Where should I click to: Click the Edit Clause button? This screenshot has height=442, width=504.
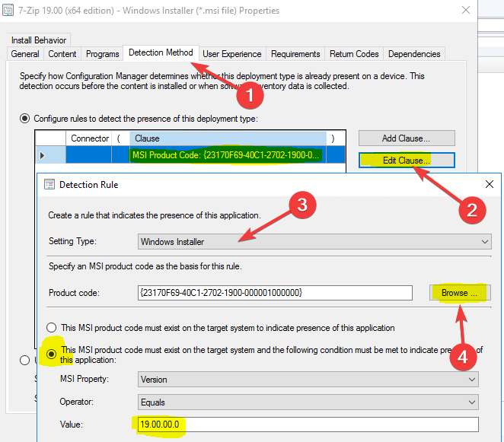pos(407,160)
